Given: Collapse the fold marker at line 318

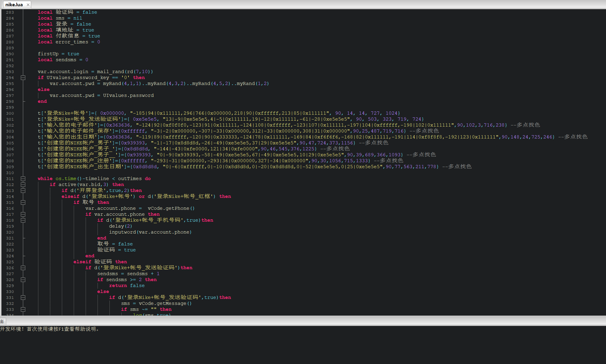Looking at the screenshot, I should (x=23, y=220).
